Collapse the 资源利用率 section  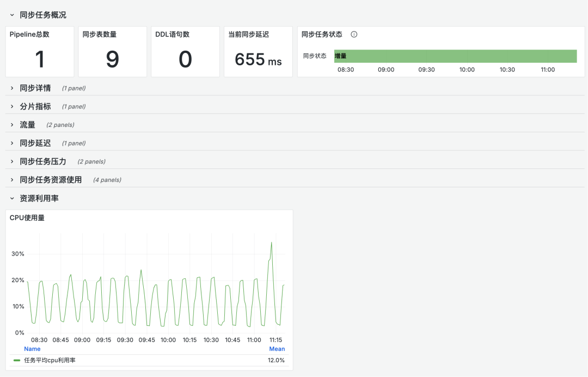12,198
